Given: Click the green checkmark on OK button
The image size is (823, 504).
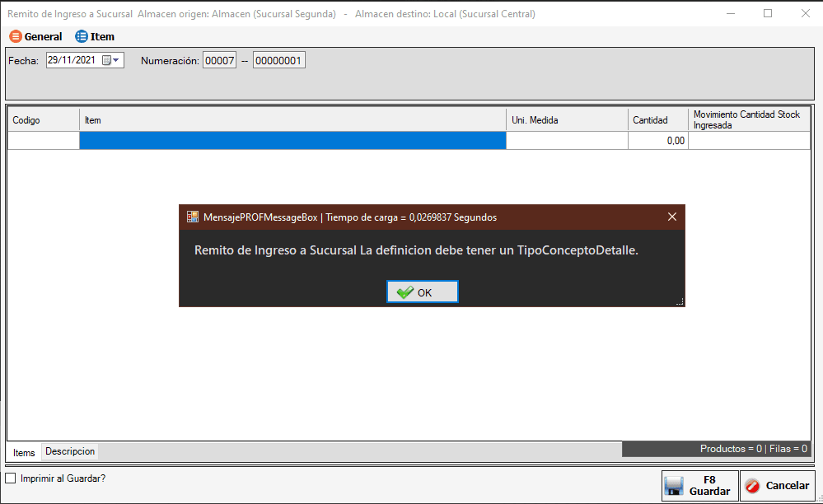Looking at the screenshot, I should pos(404,292).
